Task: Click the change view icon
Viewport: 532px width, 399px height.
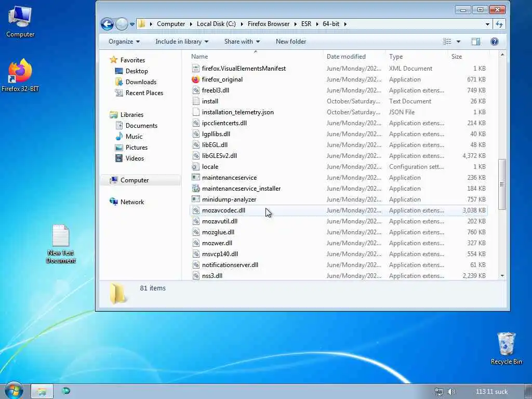Action: 447,42
